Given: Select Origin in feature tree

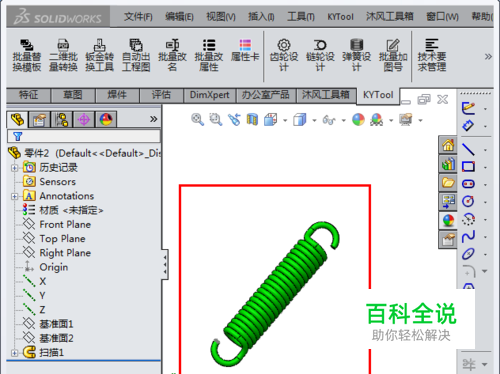Looking at the screenshot, I should pyautogui.click(x=54, y=267).
